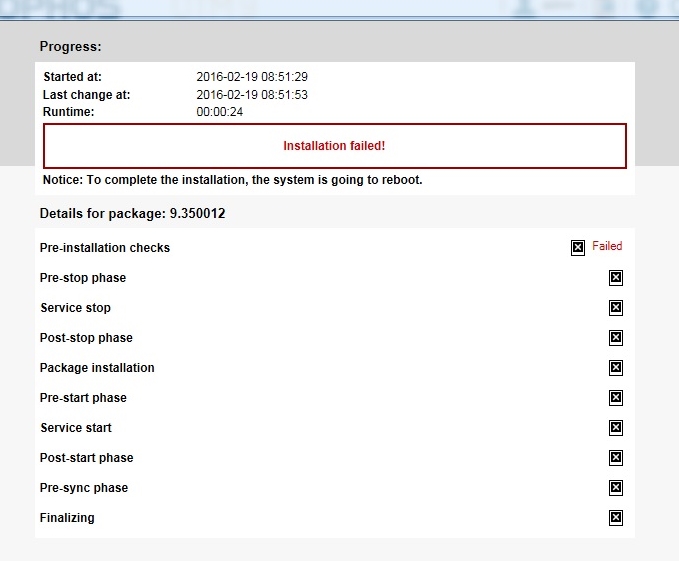Click the status icon beside Pre-start phase
This screenshot has width=679, height=561.
(616, 398)
